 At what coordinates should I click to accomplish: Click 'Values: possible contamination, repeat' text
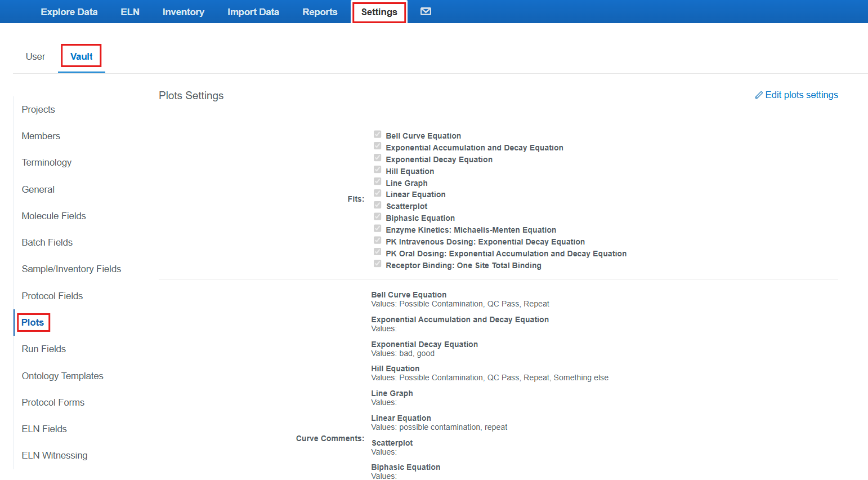[x=439, y=427]
